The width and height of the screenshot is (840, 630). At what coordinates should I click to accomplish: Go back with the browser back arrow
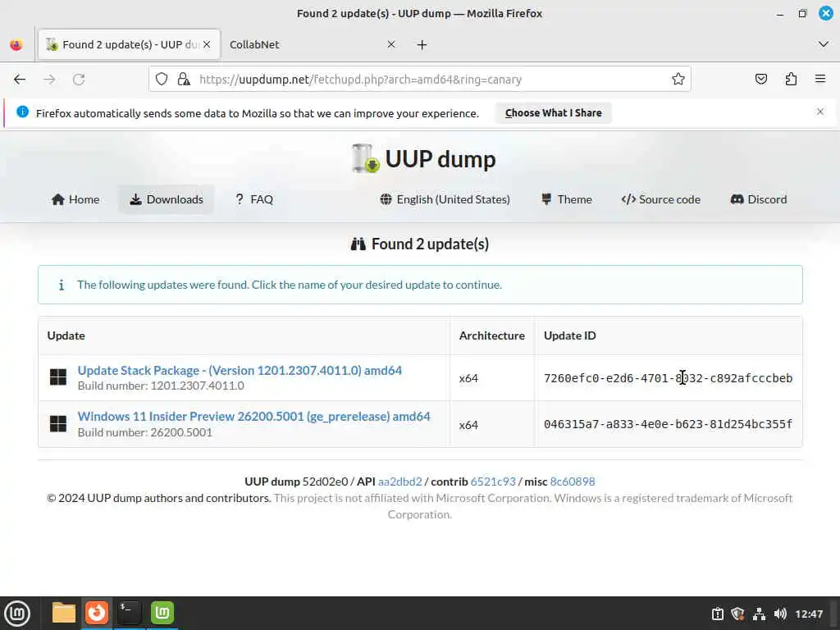click(x=20, y=80)
